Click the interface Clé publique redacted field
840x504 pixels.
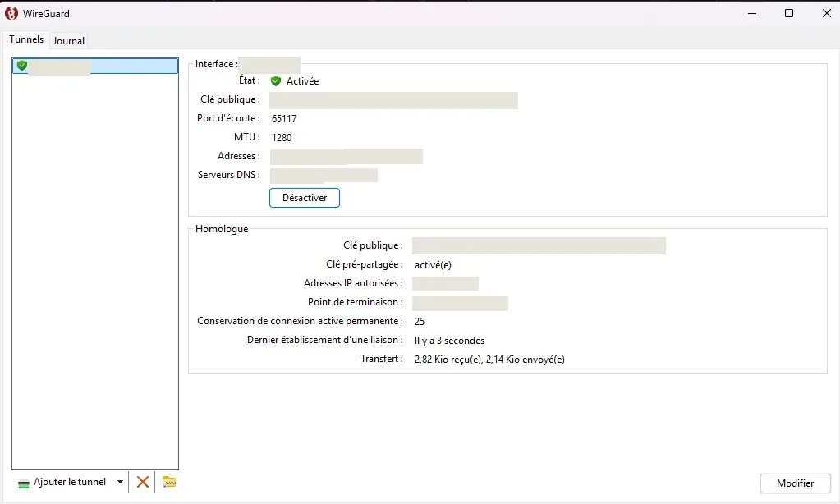tap(394, 100)
